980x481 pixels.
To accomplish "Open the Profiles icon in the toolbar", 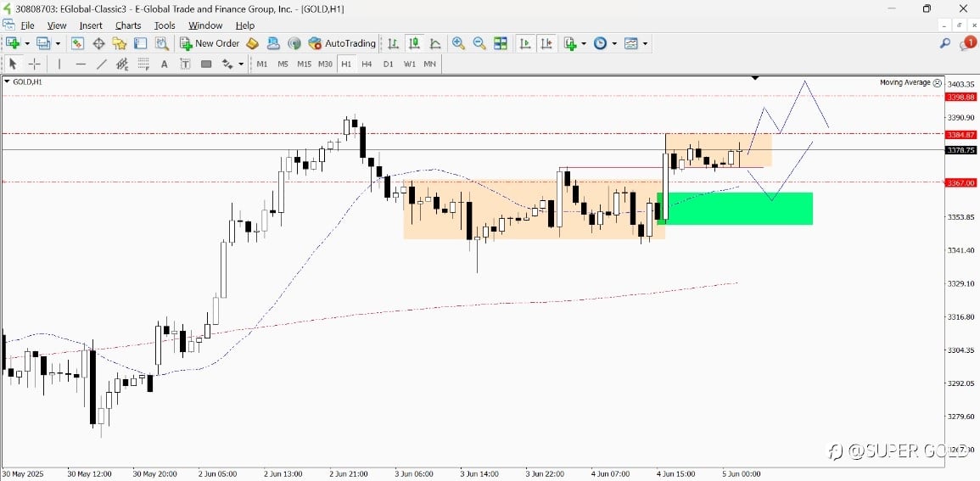I will pyautogui.click(x=43, y=43).
